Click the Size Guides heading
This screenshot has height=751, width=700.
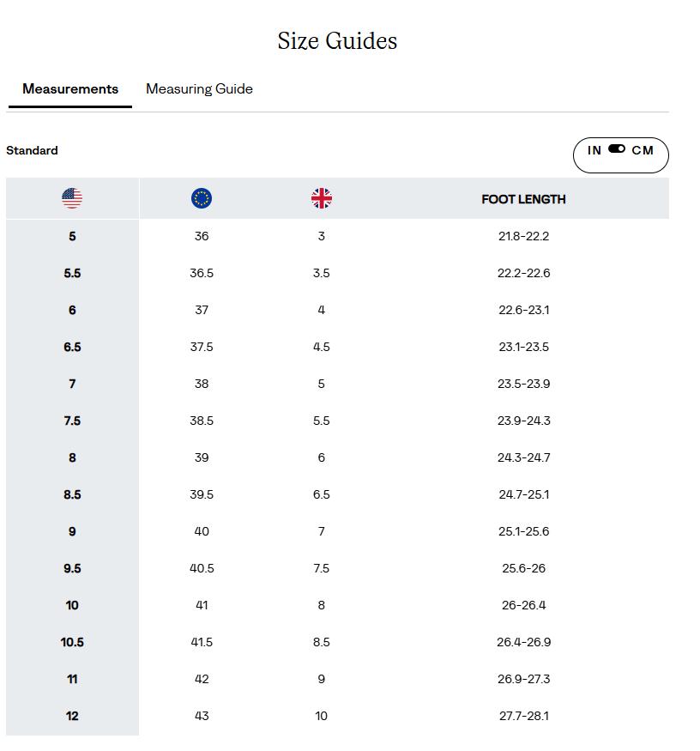tap(337, 41)
